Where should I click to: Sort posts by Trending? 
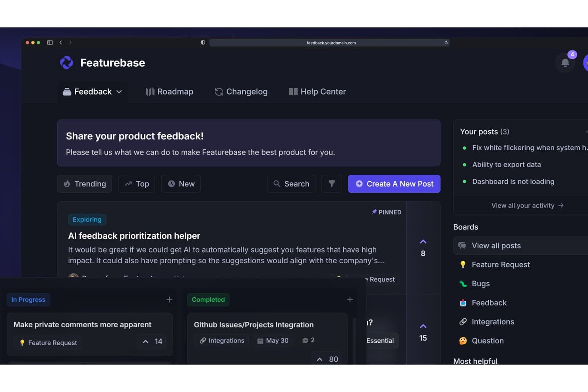pos(85,184)
